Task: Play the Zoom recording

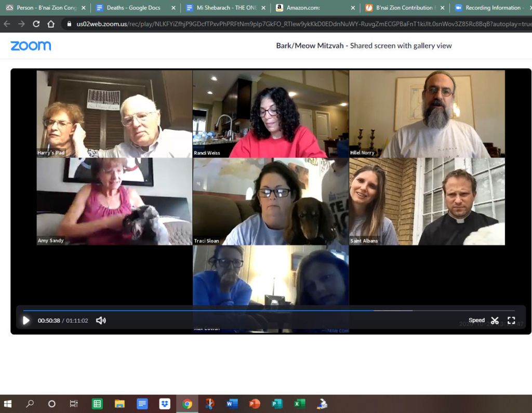Action: [26, 321]
